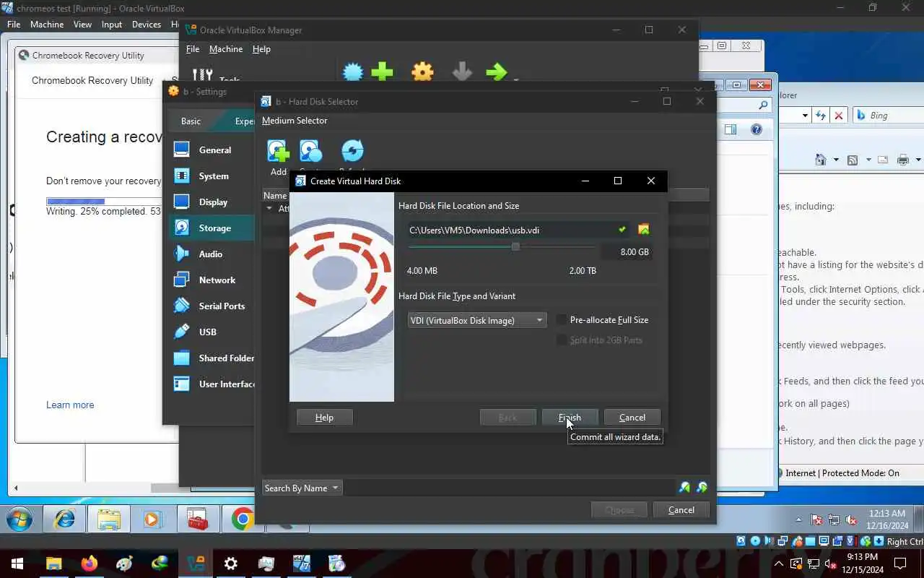This screenshot has height=578, width=924.
Task: Click the Print icon in Internet Explorer toolbar
Action: click(x=903, y=160)
